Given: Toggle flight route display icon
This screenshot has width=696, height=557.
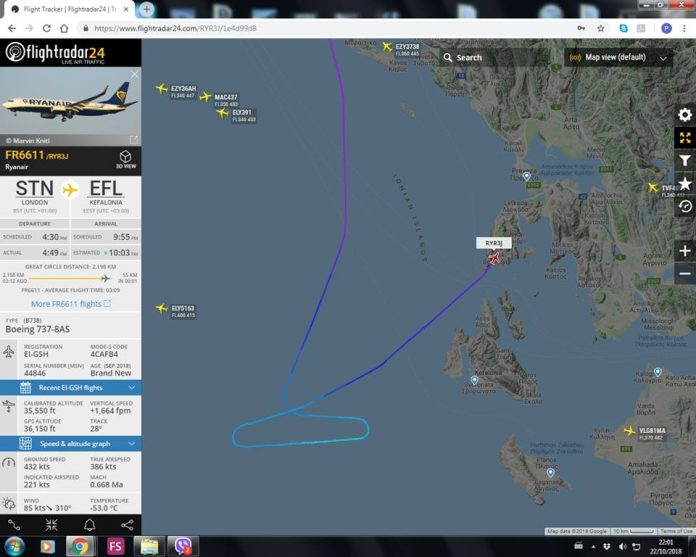Looking at the screenshot, I should tap(14, 525).
